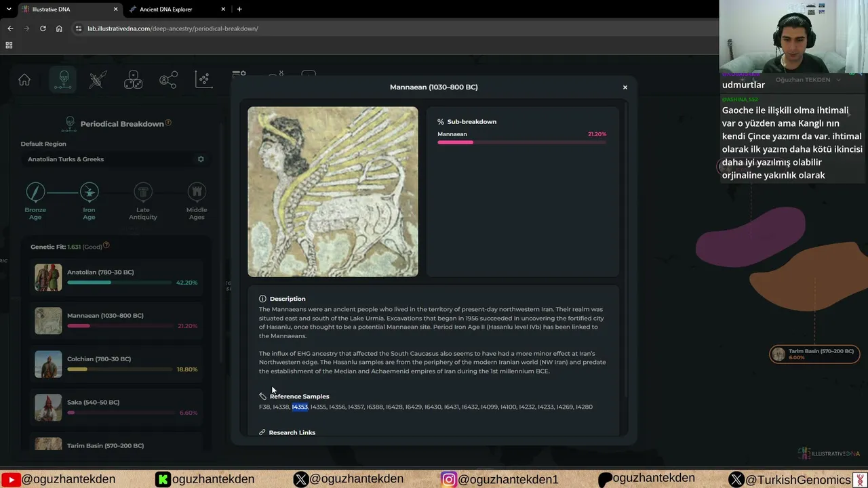
Task: Click the Anatolian 42.20% progress bar
Action: point(119,283)
